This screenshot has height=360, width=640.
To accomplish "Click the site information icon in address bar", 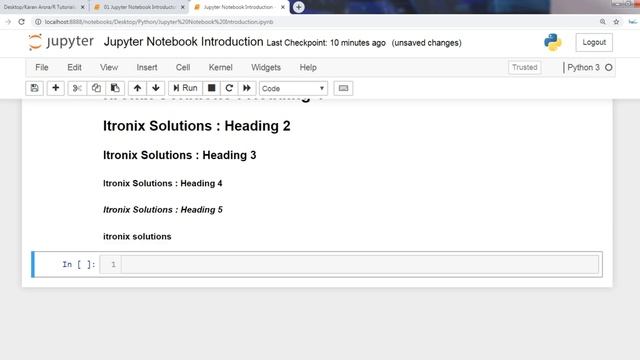I will point(38,22).
